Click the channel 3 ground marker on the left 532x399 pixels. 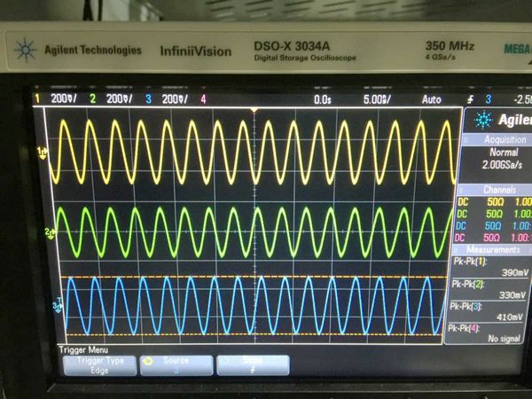pos(57,306)
